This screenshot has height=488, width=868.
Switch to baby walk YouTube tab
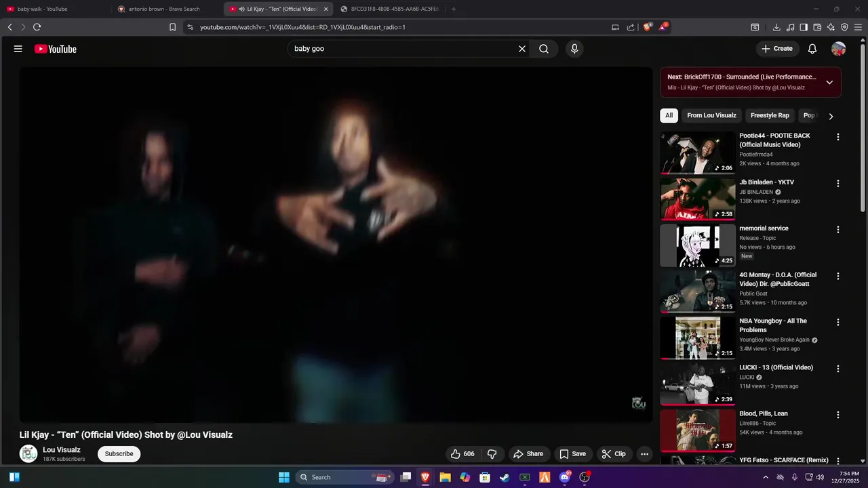tap(56, 9)
